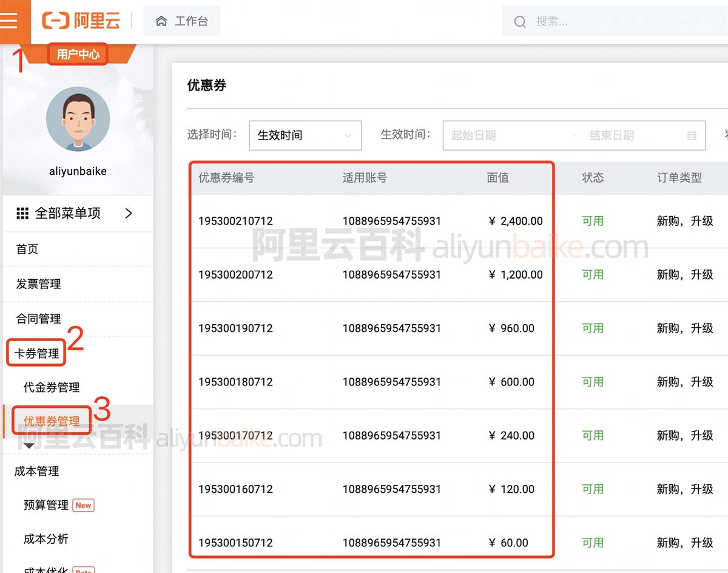Click coupon number 195300210712

click(x=235, y=222)
